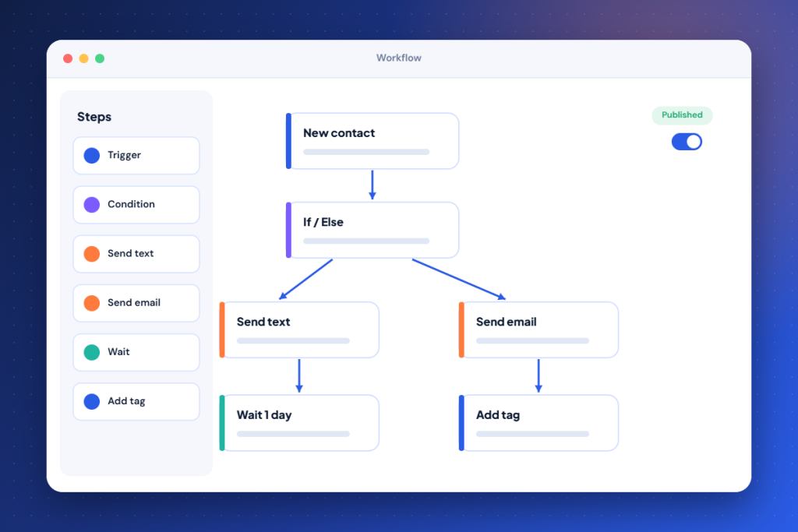Click the teal Wait circle icon

(x=92, y=352)
